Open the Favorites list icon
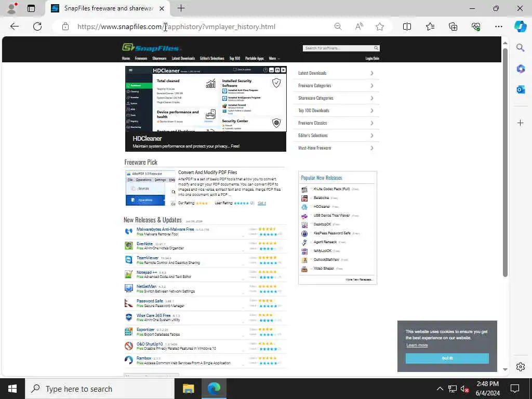This screenshot has height=399, width=532. click(430, 26)
